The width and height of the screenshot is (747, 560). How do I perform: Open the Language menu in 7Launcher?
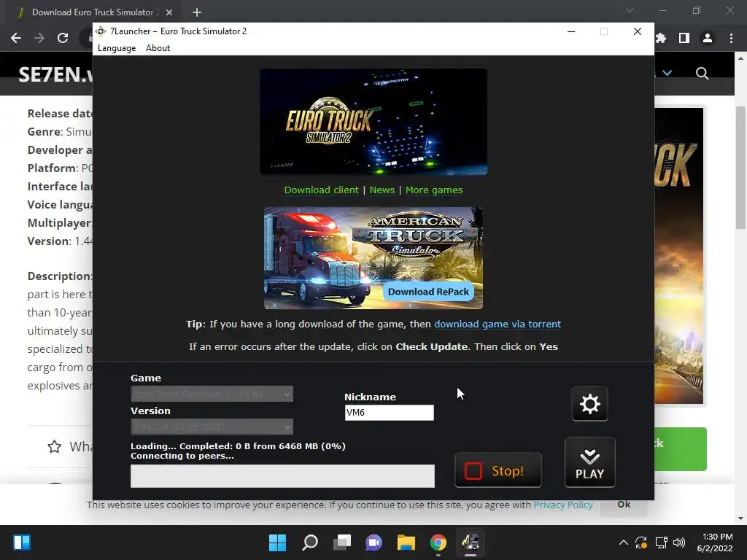117,48
